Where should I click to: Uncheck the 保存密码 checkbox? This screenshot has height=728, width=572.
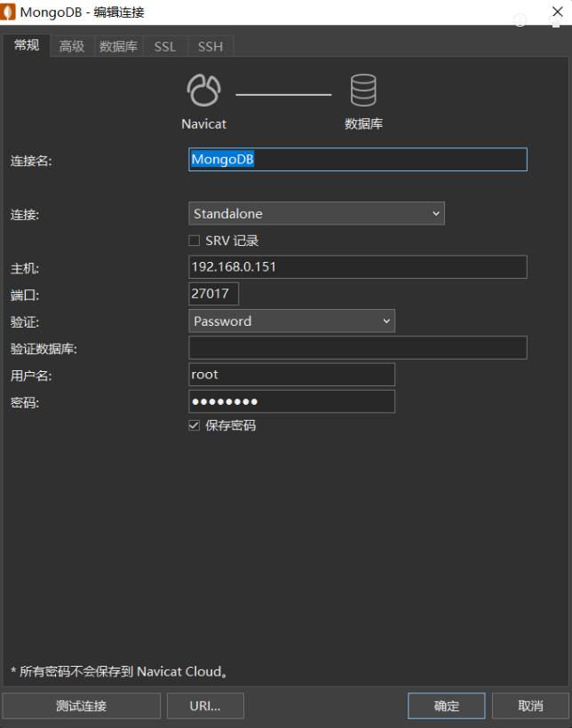(195, 425)
